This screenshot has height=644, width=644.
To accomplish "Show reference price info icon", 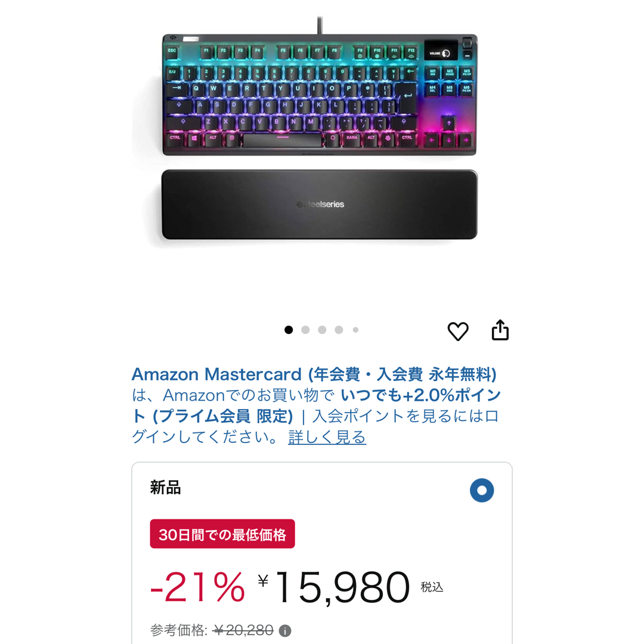I will pos(284,630).
